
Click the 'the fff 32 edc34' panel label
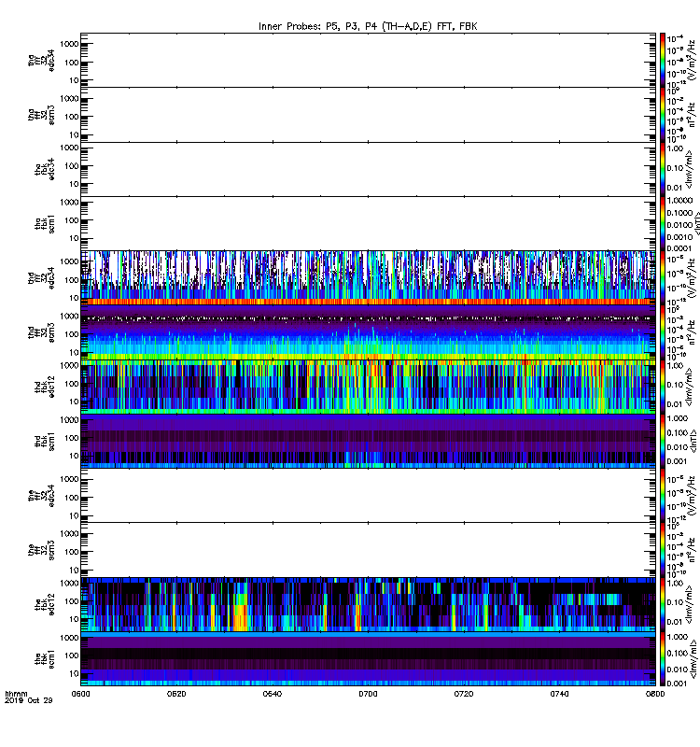click(x=41, y=496)
